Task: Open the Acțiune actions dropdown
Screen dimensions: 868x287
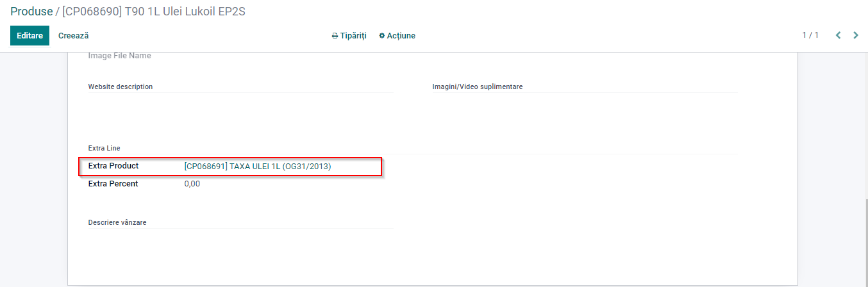Action: (397, 36)
